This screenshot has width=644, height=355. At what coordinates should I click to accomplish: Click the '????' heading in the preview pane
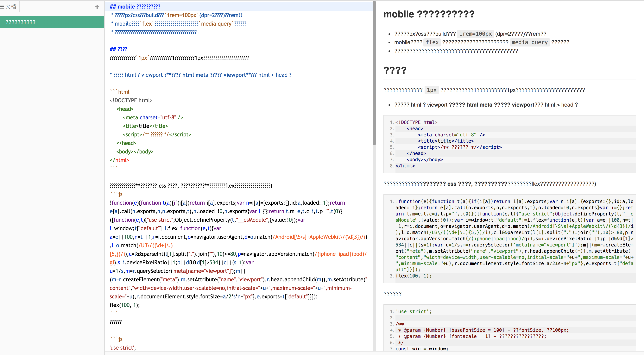pos(395,70)
